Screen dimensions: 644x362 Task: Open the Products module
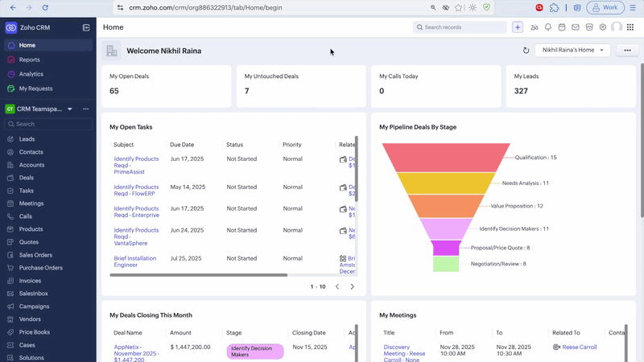point(31,229)
